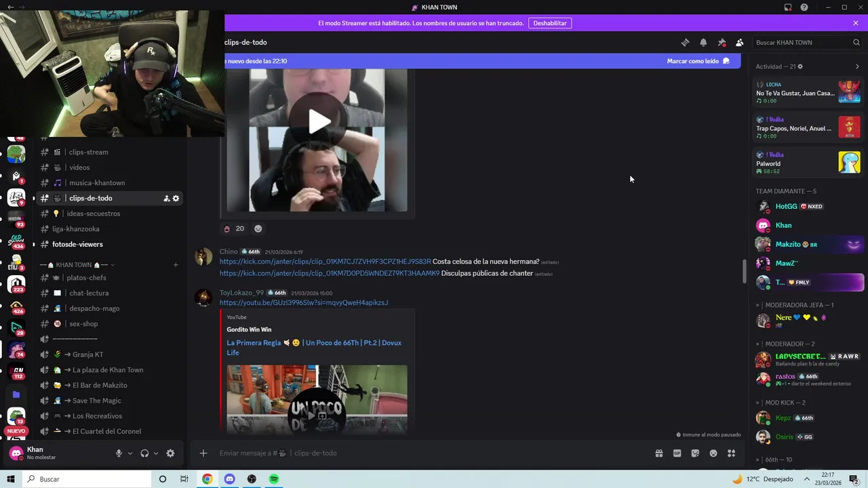Open Palworld activity card
The width and height of the screenshot is (868, 488).
tap(808, 163)
